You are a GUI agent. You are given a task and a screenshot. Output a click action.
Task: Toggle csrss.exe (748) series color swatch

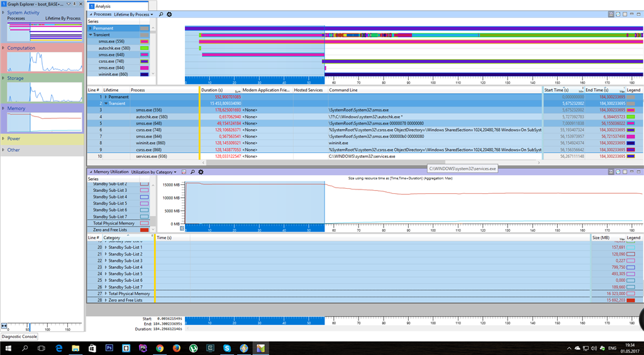tap(144, 61)
